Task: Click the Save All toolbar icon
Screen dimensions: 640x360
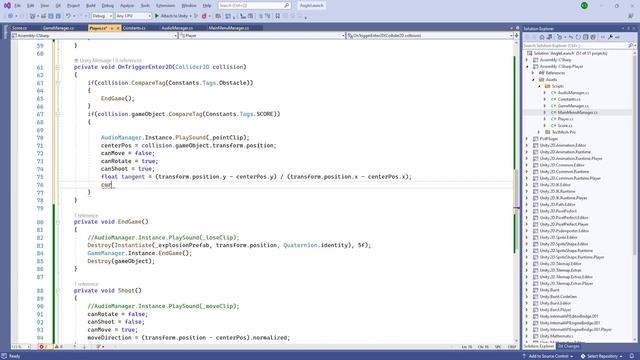Action: 58,16
